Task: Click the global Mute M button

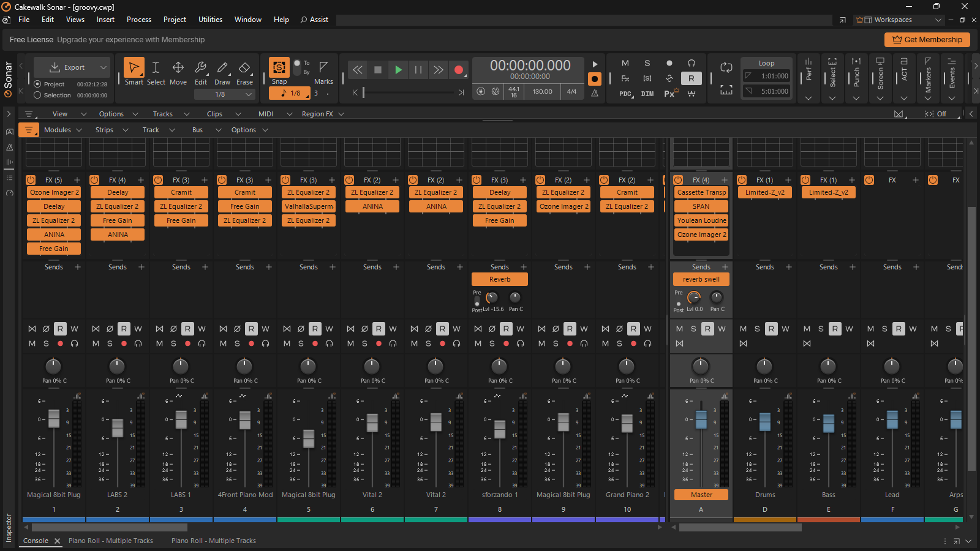Action: click(625, 63)
